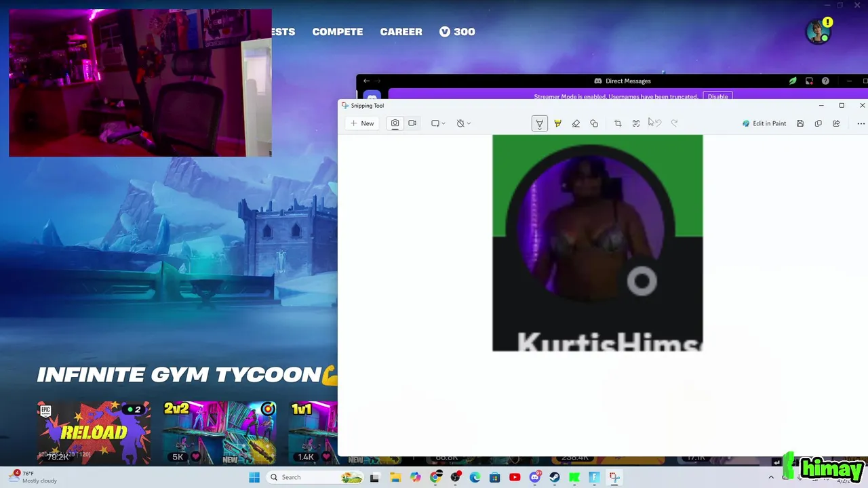Image resolution: width=868 pixels, height=488 pixels.
Task: Open the weather widget showing 76°F
Action: pyautogui.click(x=34, y=477)
